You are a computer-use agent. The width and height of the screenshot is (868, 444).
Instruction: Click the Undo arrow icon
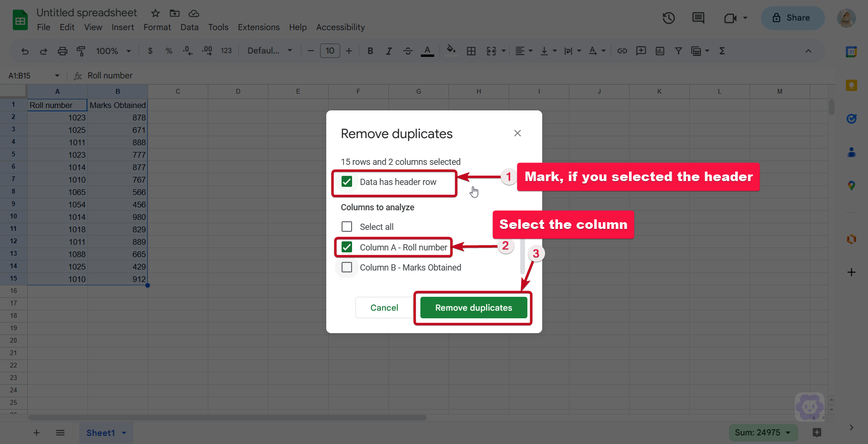25,51
